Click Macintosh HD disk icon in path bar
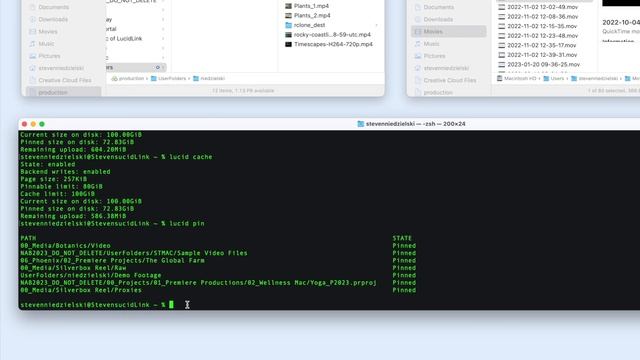The height and width of the screenshot is (360, 640). [x=500, y=78]
